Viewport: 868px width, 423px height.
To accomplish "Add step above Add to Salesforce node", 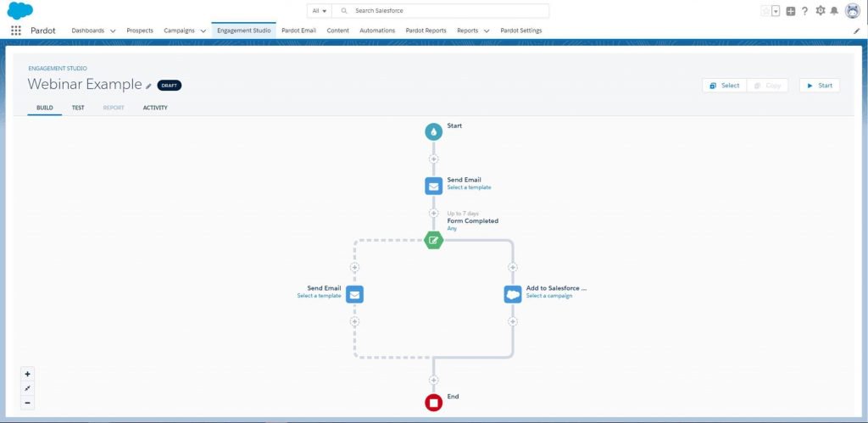I will [x=513, y=267].
